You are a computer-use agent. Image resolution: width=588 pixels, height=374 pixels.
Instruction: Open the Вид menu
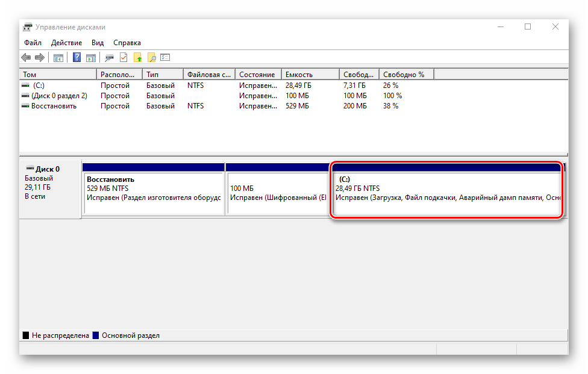(x=98, y=43)
